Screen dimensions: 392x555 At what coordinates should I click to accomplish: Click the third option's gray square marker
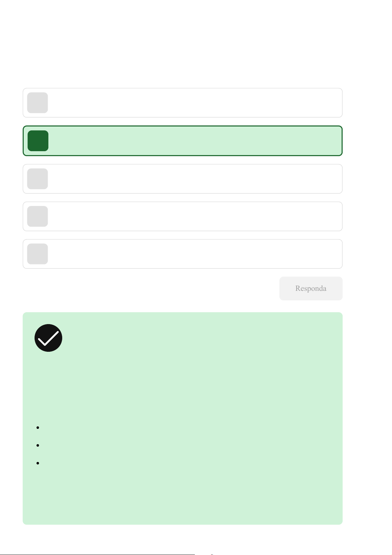tap(38, 179)
